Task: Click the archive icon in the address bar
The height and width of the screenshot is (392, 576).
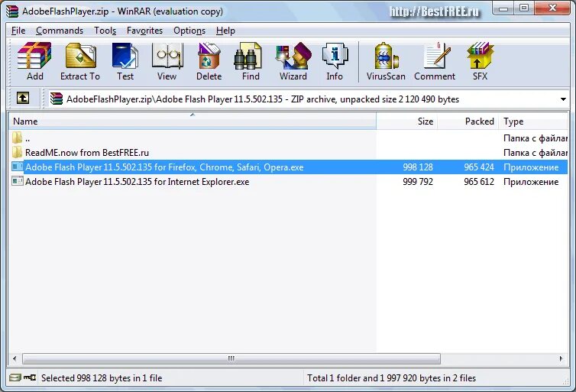Action: [x=57, y=99]
